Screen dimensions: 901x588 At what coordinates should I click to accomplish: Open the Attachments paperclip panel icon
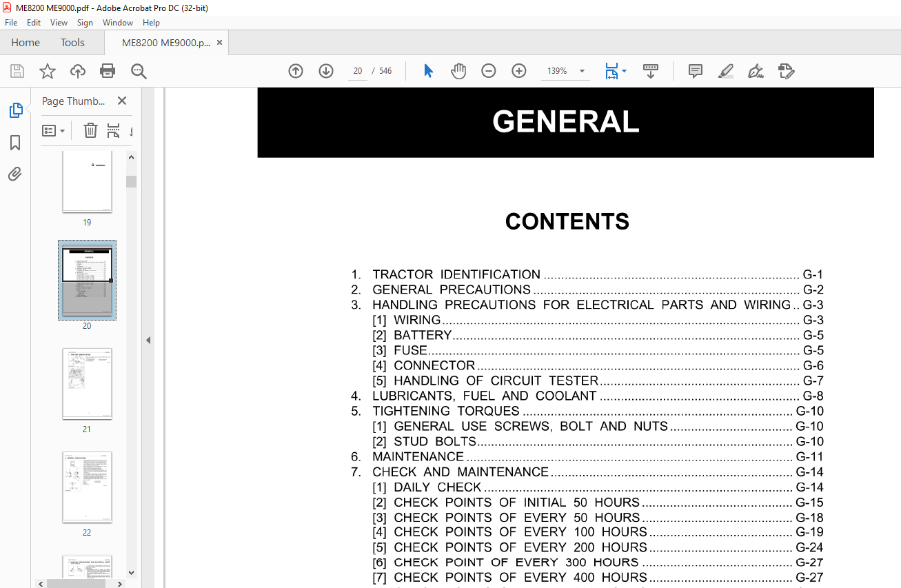pyautogui.click(x=15, y=174)
